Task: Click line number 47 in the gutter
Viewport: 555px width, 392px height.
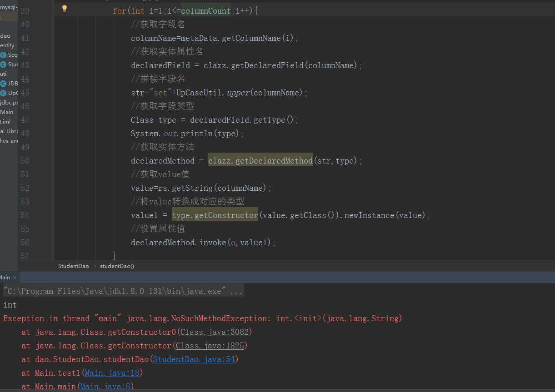Action: pos(25,120)
